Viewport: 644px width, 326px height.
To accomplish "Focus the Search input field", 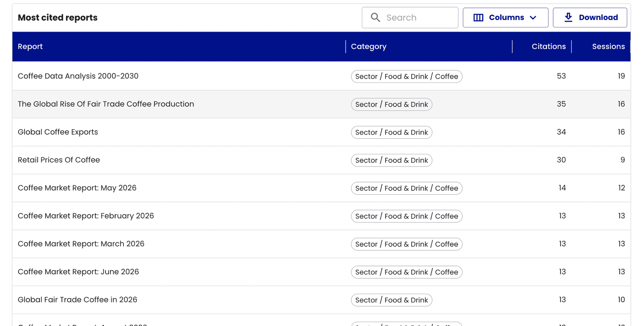I will [x=410, y=17].
